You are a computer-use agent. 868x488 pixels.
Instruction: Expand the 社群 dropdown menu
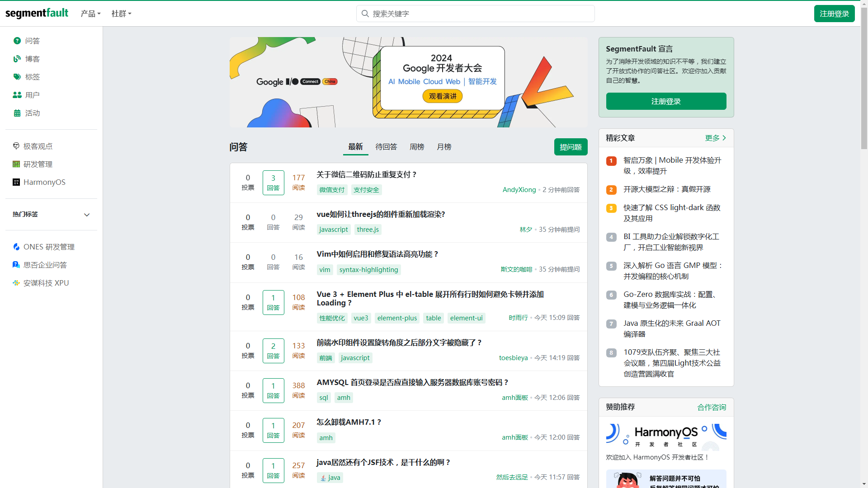tap(121, 14)
